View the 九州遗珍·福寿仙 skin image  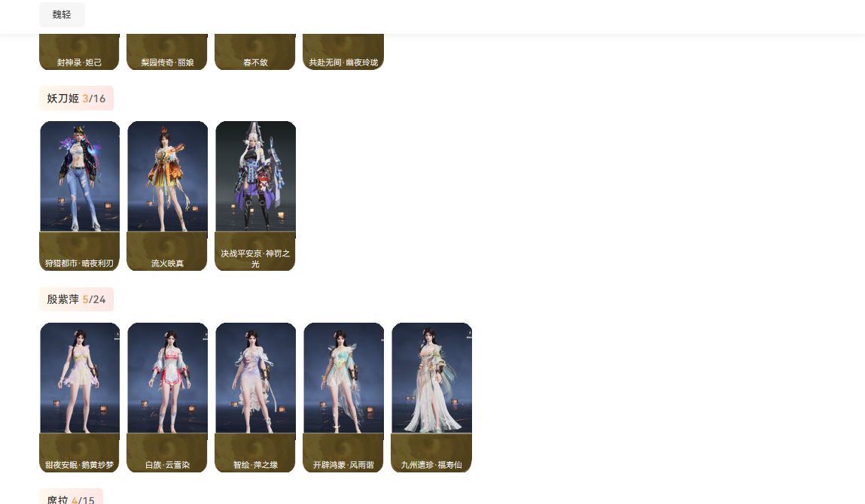pyautogui.click(x=432, y=378)
